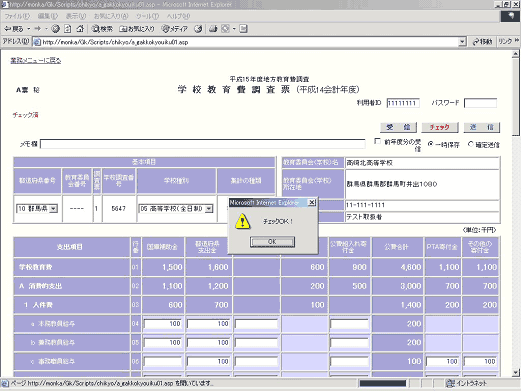521x391 pixels.
Task: Click the Edit page icon in the toolbar
Action: point(244,29)
